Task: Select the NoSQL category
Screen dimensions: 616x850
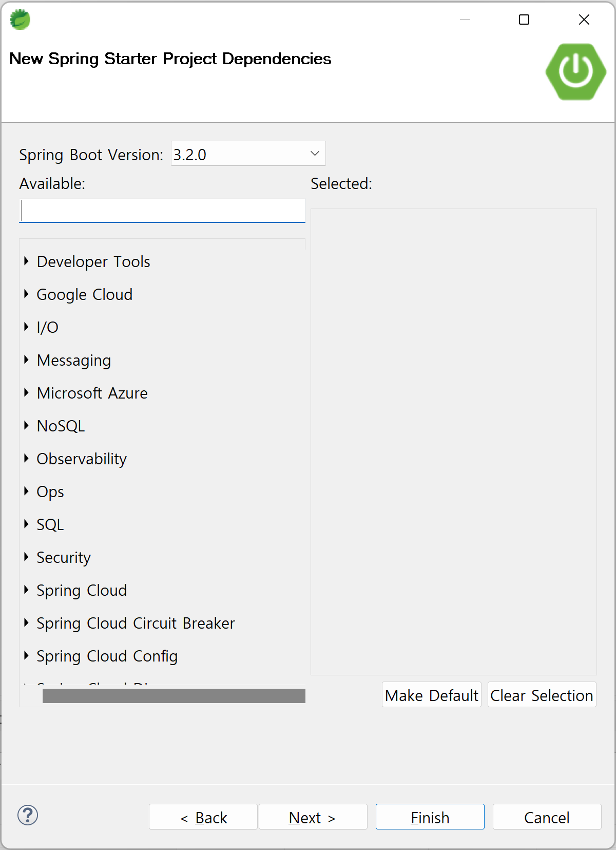Action: [x=61, y=426]
